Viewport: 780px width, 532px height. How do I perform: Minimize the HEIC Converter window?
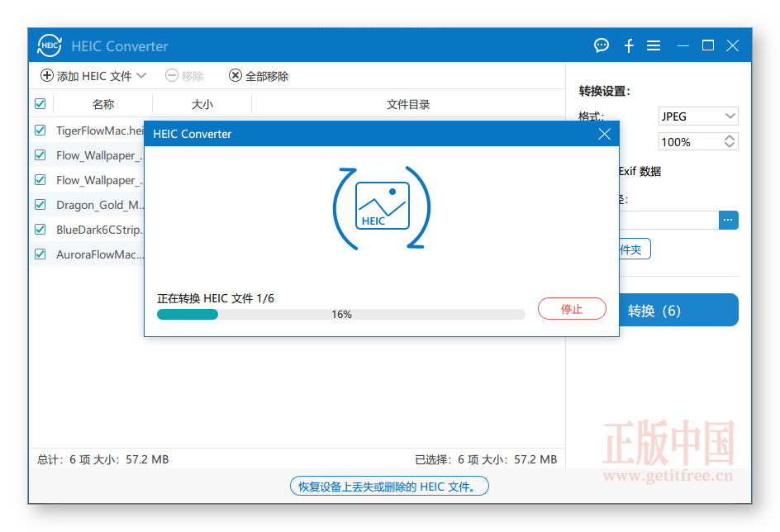[683, 45]
